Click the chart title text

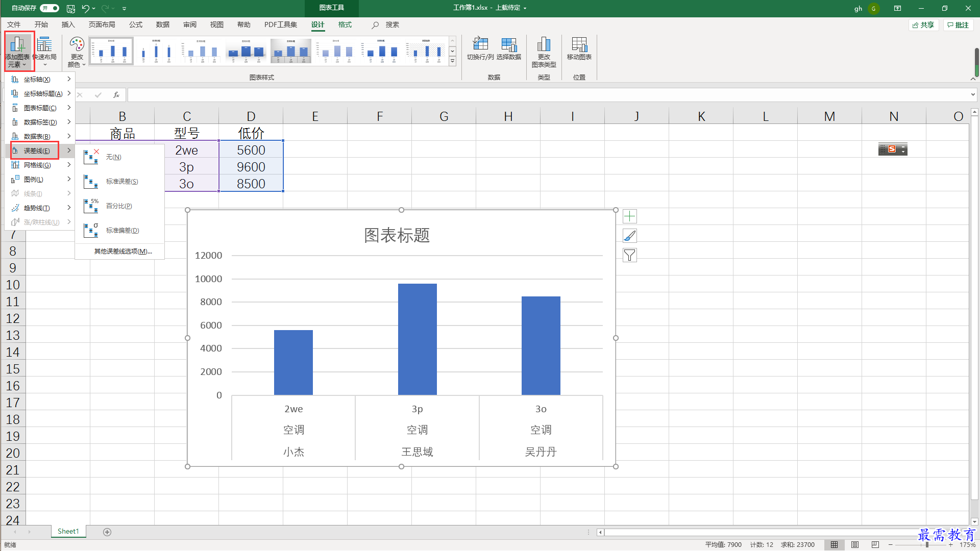[397, 235]
